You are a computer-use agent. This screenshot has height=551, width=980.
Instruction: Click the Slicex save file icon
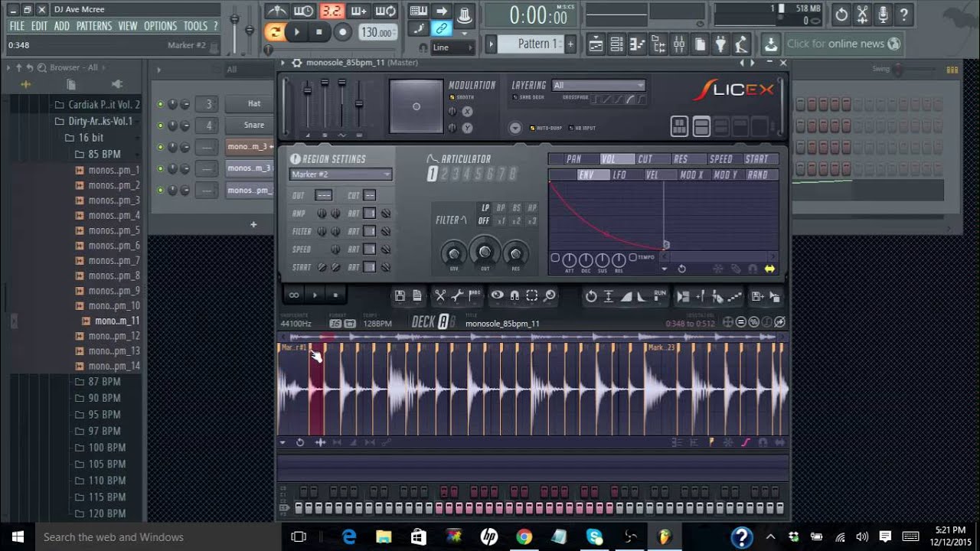tap(400, 295)
